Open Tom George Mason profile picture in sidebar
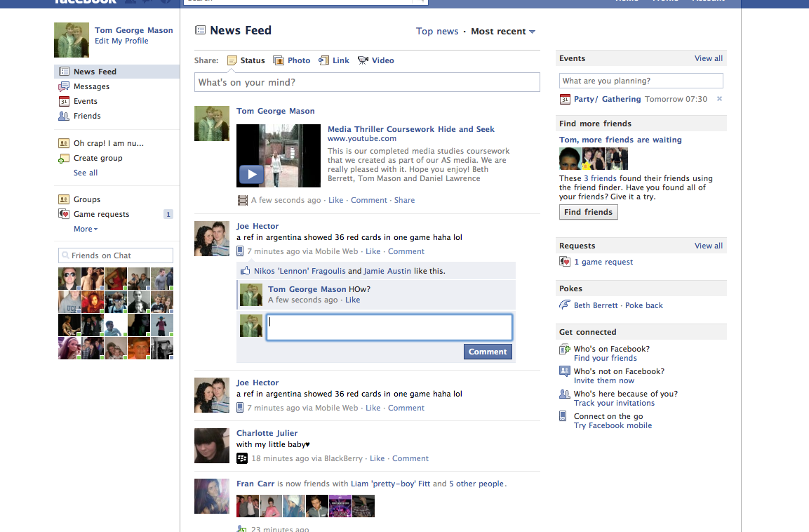 click(71, 40)
